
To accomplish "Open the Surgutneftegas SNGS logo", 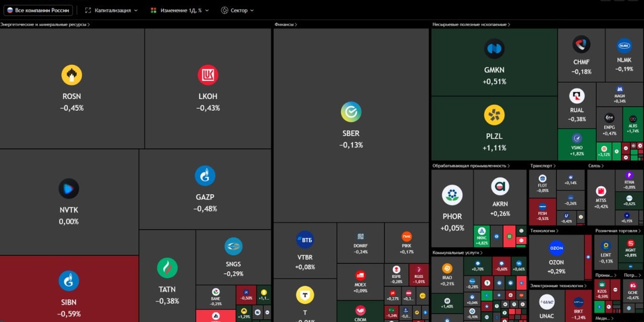I will click(x=233, y=246).
